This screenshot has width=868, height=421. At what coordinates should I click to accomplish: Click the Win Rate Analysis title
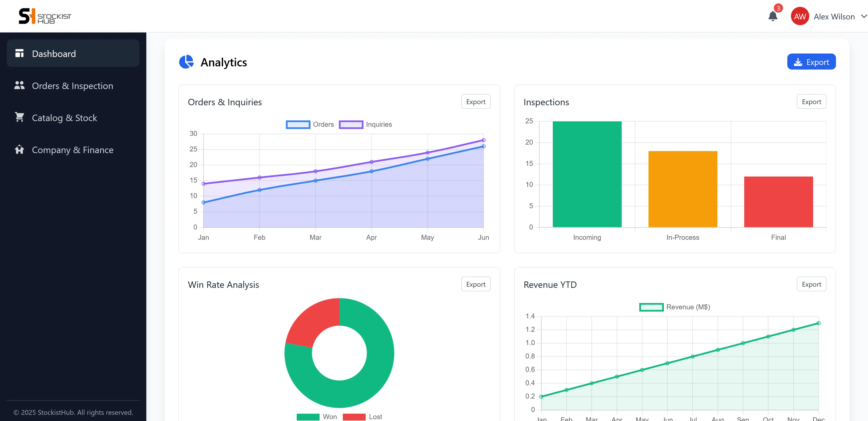pos(223,284)
